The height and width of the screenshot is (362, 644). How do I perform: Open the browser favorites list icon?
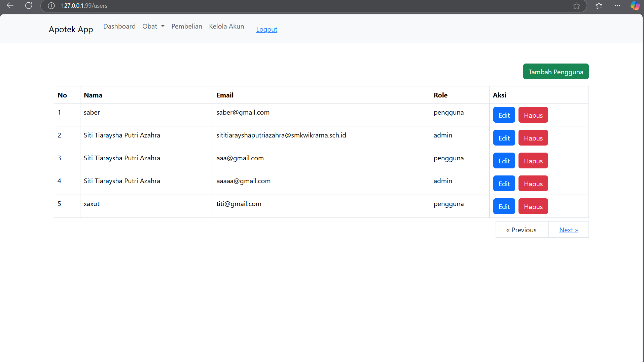(x=599, y=6)
